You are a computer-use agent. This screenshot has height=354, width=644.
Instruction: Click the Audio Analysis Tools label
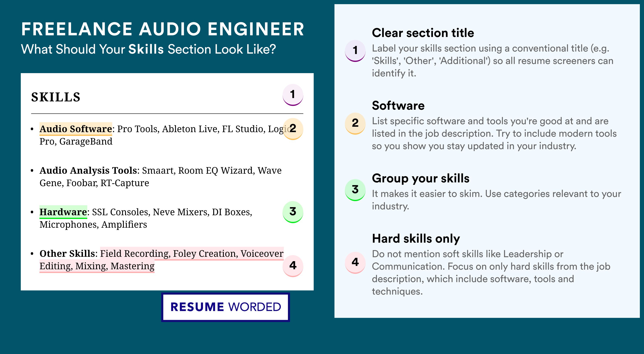[x=88, y=171]
